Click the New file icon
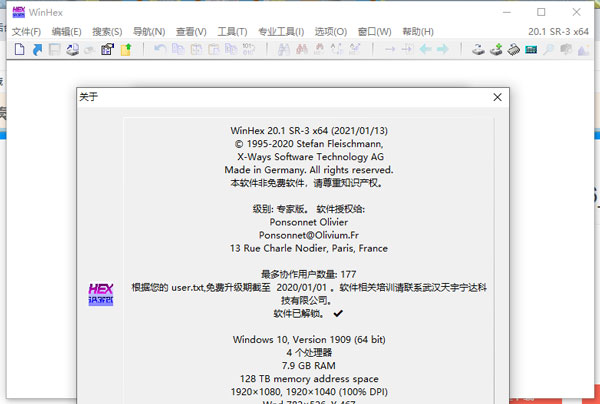Screen dimensions: 600x404 [x=20, y=49]
